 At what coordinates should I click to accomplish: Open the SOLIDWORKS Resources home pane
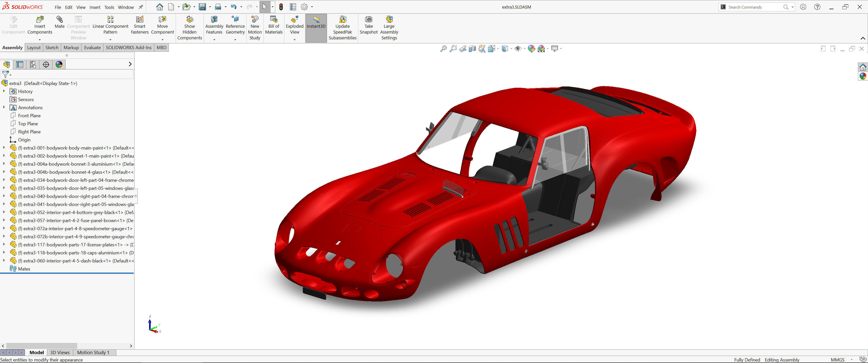click(863, 67)
